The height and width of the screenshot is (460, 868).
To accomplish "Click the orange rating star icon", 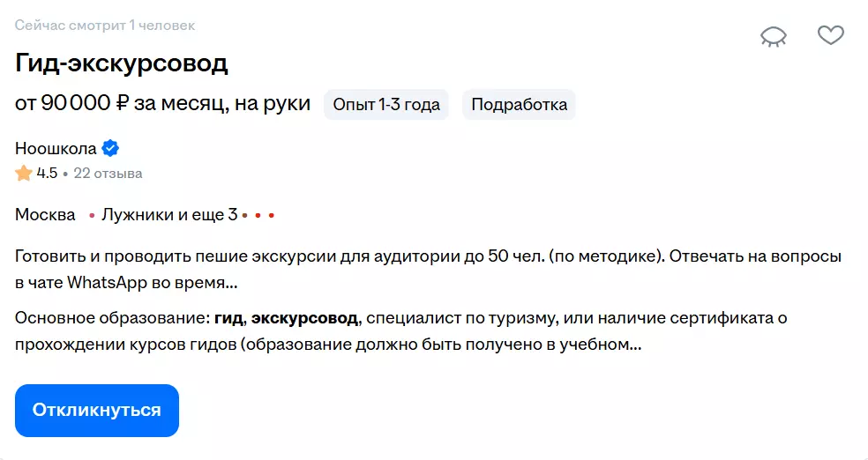I will (24, 174).
